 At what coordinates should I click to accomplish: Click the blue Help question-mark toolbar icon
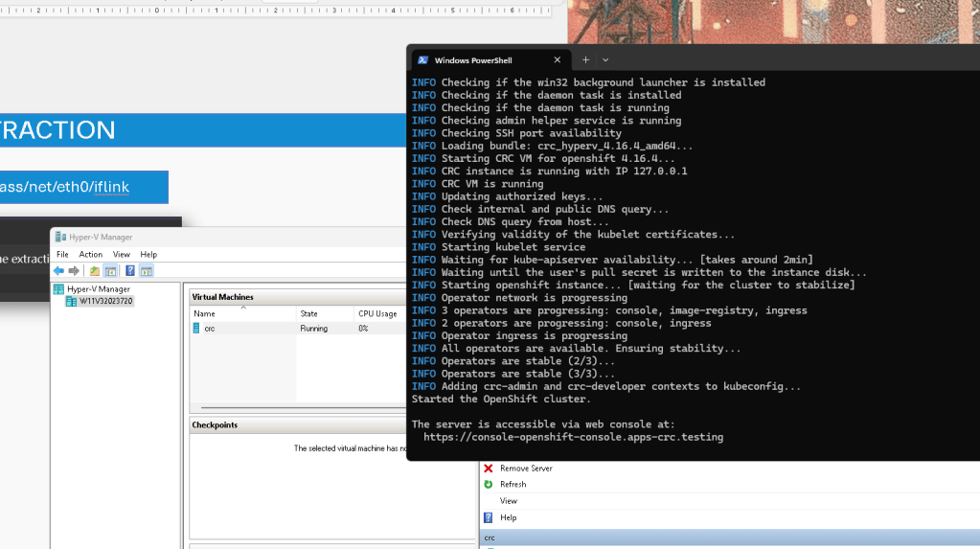point(130,271)
